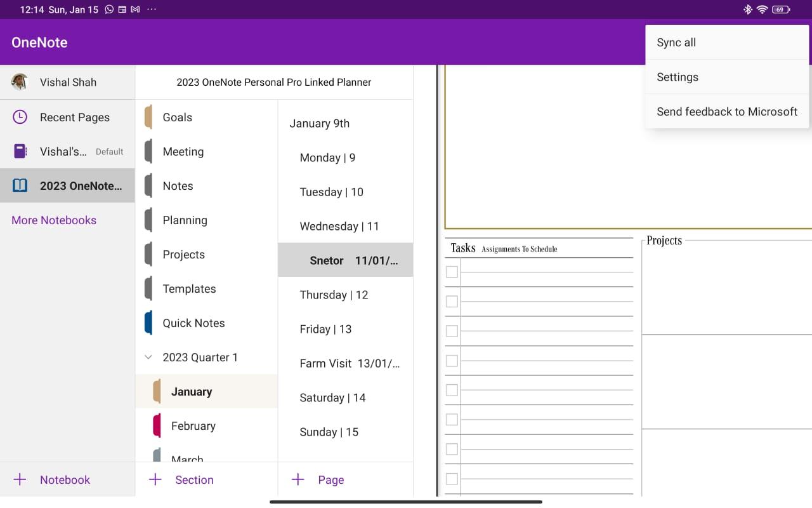Image resolution: width=812 pixels, height=508 pixels.
Task: Click the gray section tab icon for Notes
Action: click(x=148, y=185)
